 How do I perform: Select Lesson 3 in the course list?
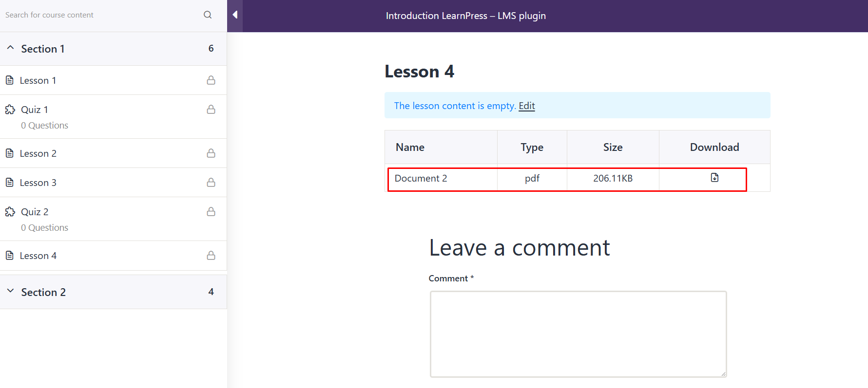tap(38, 183)
